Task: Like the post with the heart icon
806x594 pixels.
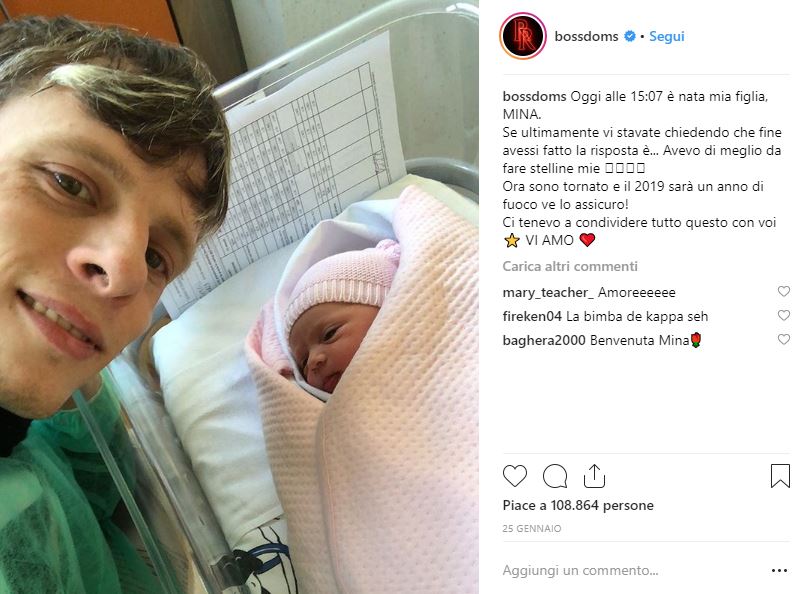Action: point(515,476)
